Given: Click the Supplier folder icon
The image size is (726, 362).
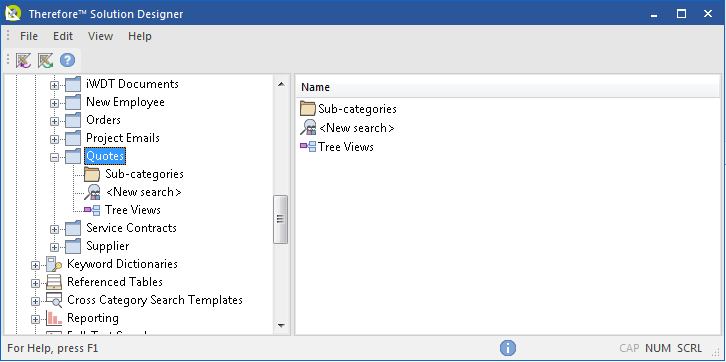Looking at the screenshot, I should click(73, 247).
